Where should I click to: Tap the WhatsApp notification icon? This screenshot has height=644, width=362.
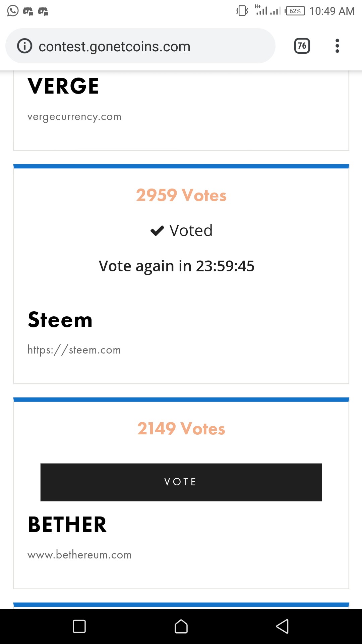tap(13, 11)
